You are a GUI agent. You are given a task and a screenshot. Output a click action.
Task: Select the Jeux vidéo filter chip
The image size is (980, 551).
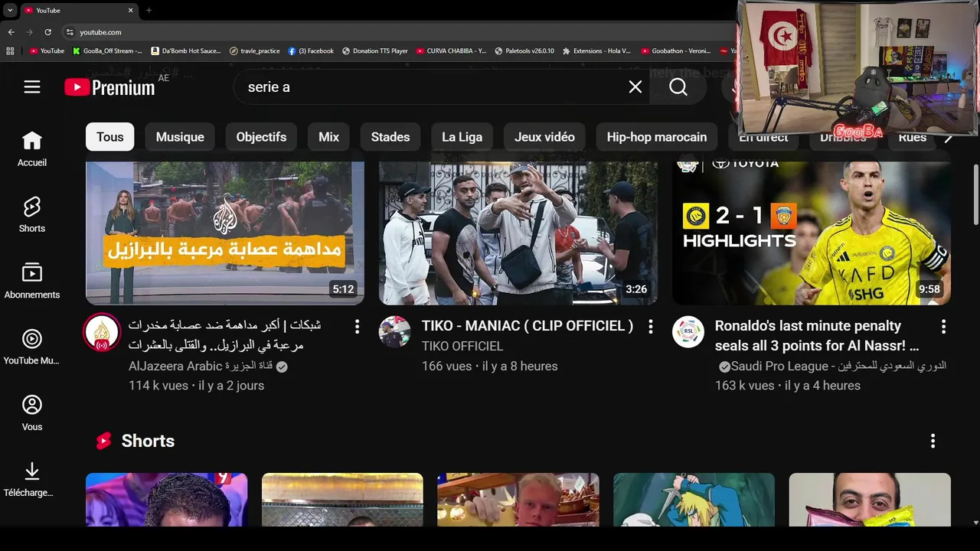[x=544, y=137]
